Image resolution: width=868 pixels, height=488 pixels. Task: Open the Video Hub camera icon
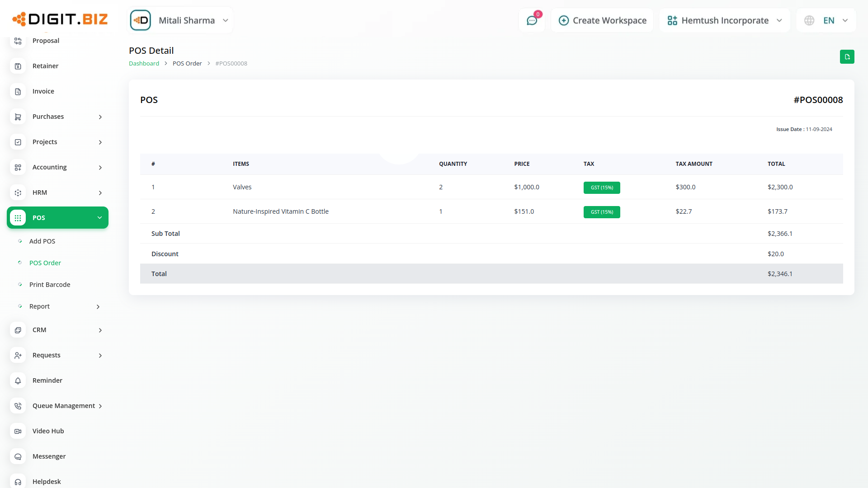click(x=18, y=431)
